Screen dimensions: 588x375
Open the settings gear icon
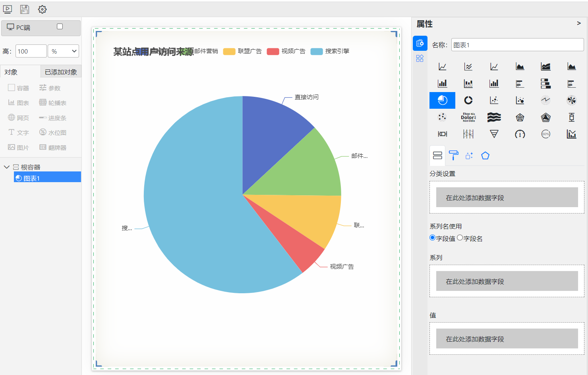42,9
